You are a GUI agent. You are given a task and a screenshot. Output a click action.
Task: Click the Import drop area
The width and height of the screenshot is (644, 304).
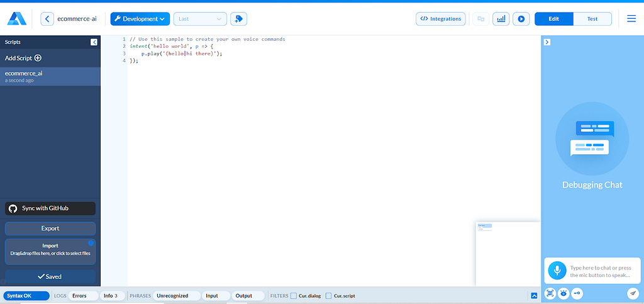(x=50, y=251)
